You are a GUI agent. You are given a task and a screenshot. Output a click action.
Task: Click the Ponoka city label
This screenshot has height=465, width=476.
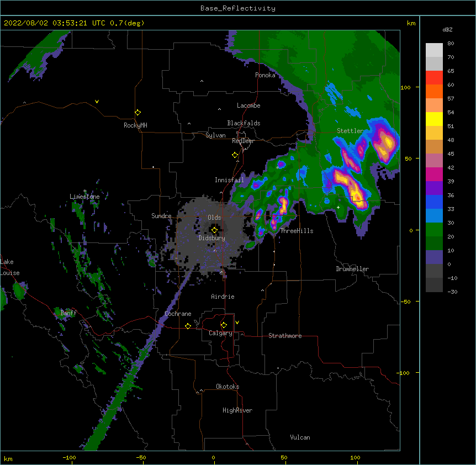click(265, 75)
